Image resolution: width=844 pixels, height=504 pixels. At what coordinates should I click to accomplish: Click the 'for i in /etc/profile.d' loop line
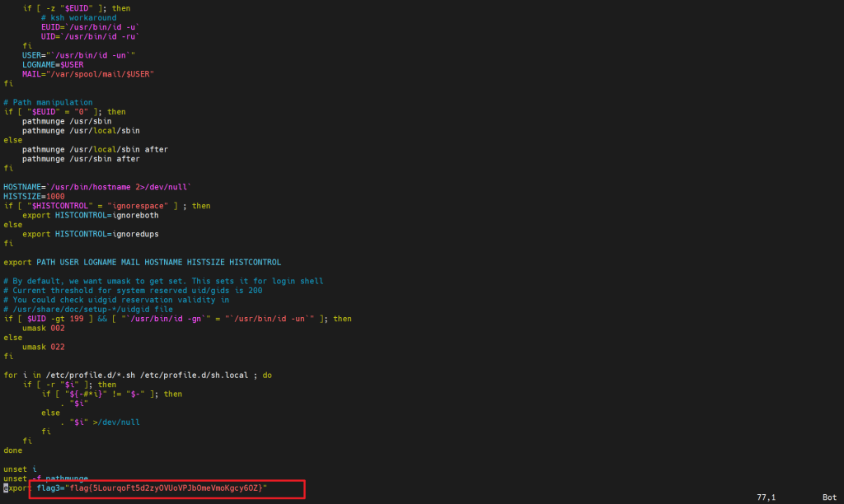pyautogui.click(x=138, y=375)
